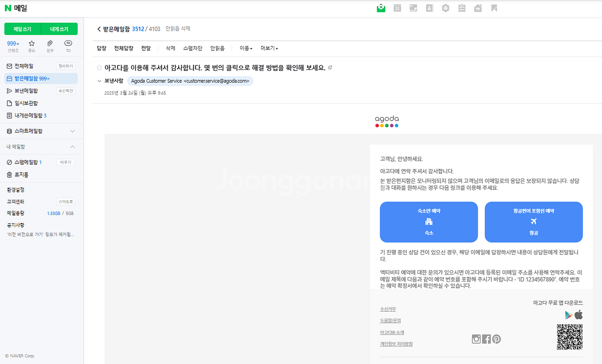Collapse the 내 메일함 section
The image size is (602, 364).
click(x=72, y=147)
